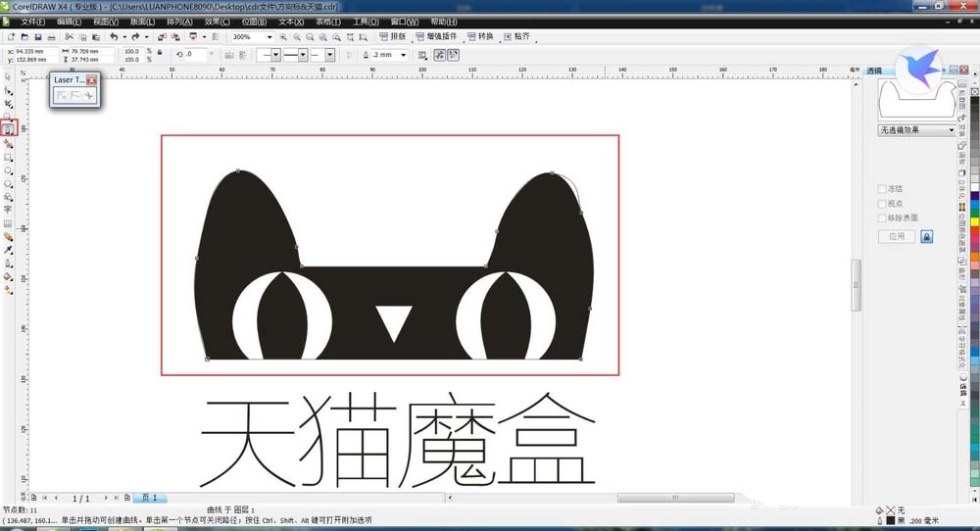This screenshot has width=980, height=531.
Task: Select the Outline pen tool
Action: click(8, 263)
